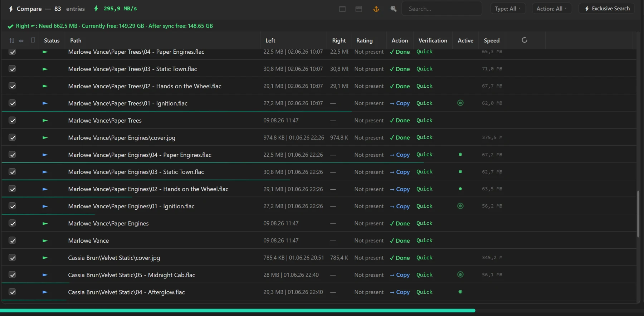Screen dimensions: 644x316
Task: Sort by the Speed column header
Action: 492,40
